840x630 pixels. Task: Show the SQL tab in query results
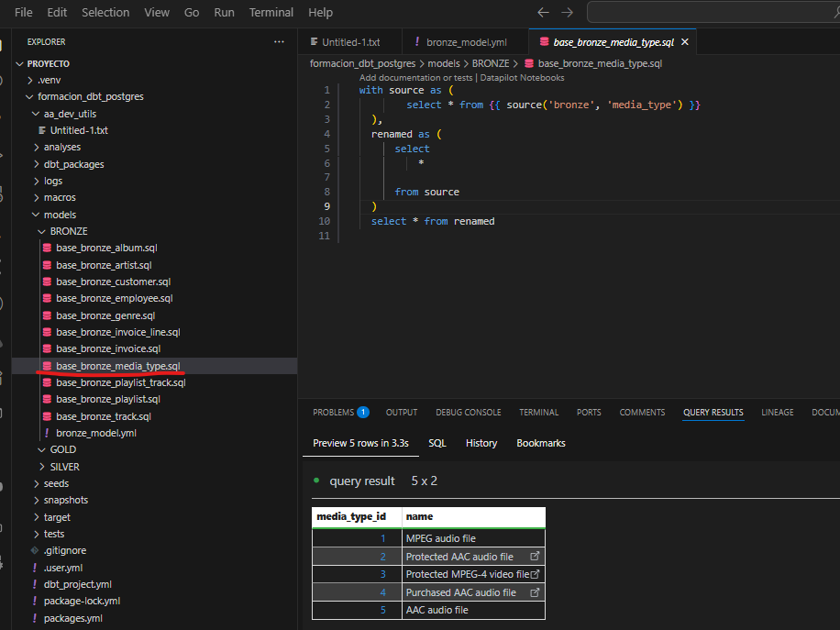tap(437, 443)
